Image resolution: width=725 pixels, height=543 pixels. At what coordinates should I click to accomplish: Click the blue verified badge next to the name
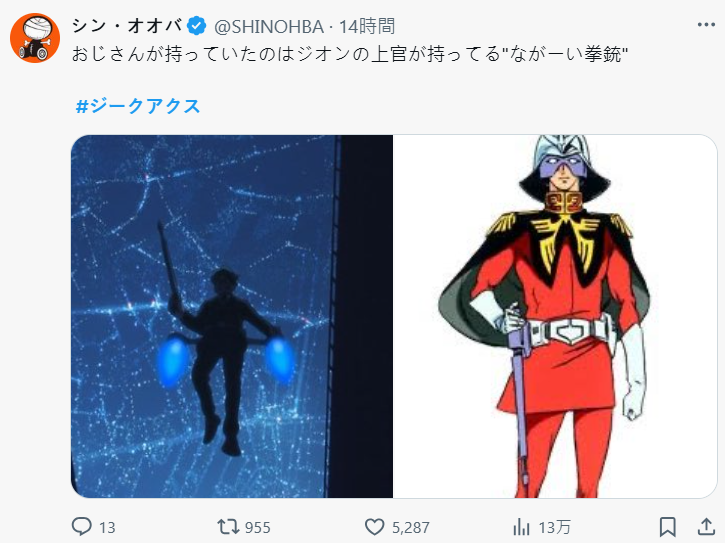coord(197,26)
